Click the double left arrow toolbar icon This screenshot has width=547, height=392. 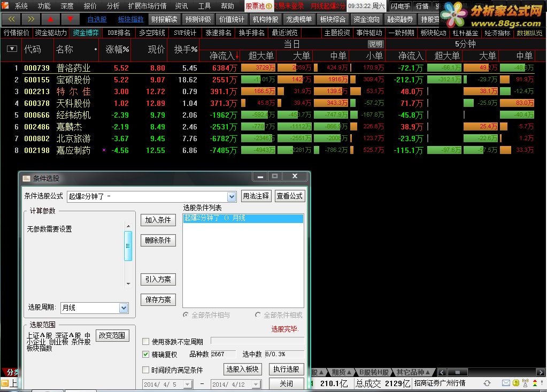pyautogui.click(x=11, y=19)
